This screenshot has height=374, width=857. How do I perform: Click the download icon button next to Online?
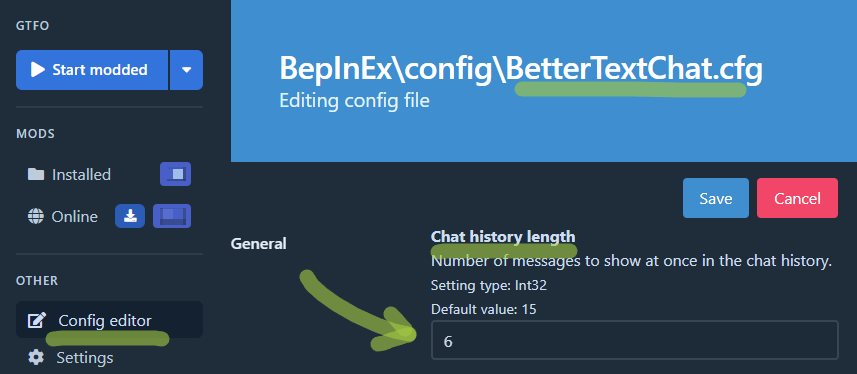click(x=130, y=217)
